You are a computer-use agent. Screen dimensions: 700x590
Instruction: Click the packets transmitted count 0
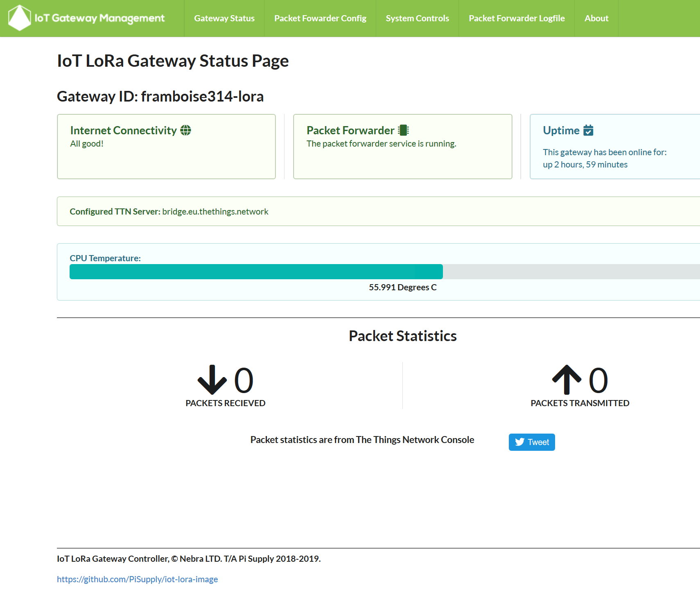tap(598, 380)
